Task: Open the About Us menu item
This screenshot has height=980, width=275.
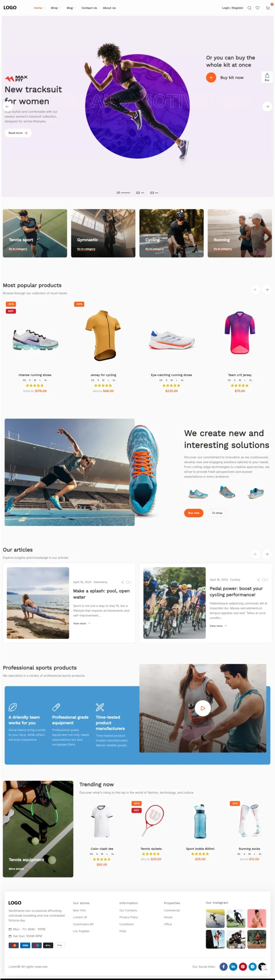Action: pyautogui.click(x=109, y=8)
